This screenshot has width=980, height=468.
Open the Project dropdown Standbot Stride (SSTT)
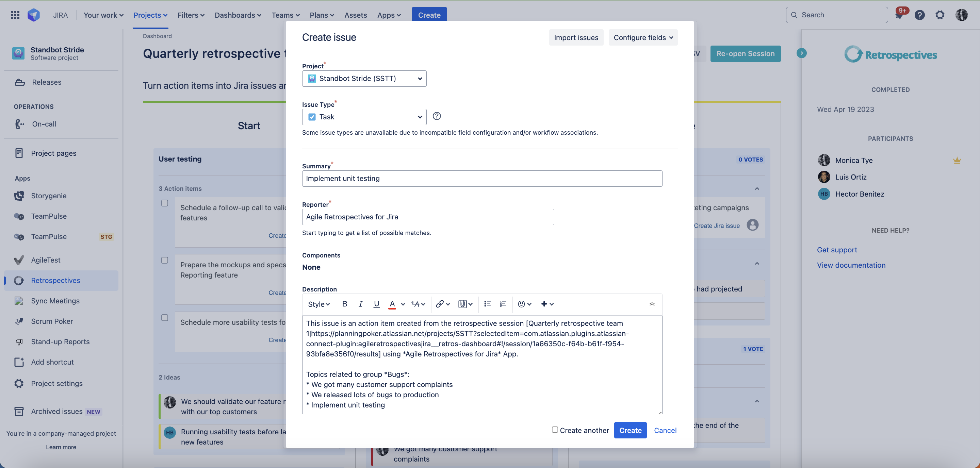point(364,78)
